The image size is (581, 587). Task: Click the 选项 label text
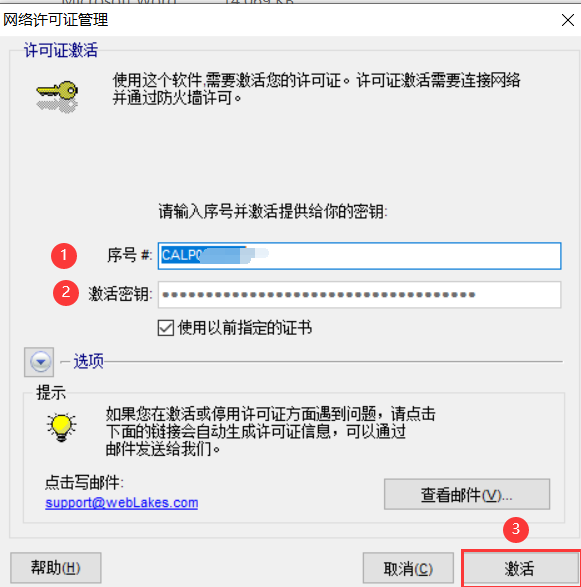coord(88,361)
